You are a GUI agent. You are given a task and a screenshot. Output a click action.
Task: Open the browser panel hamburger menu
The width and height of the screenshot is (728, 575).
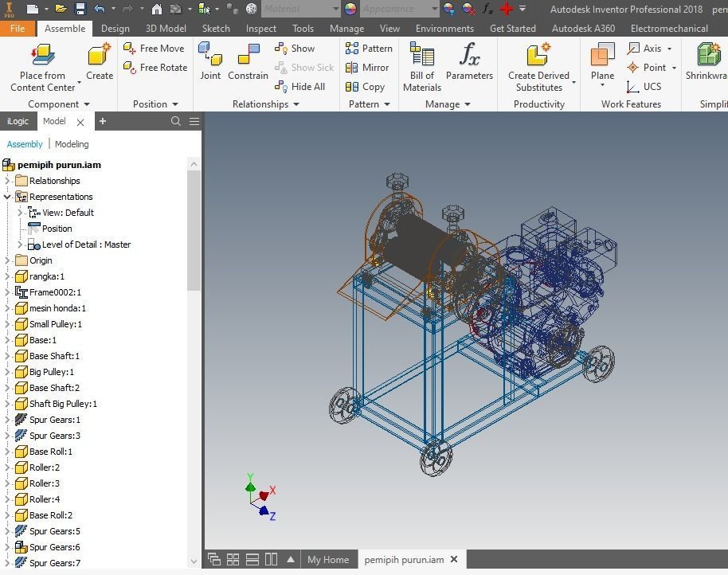point(194,121)
